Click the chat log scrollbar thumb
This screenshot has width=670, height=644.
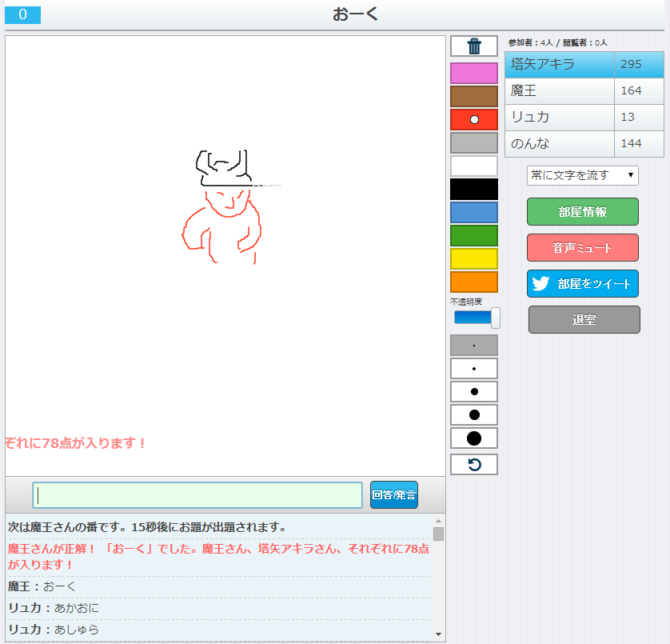(x=438, y=534)
